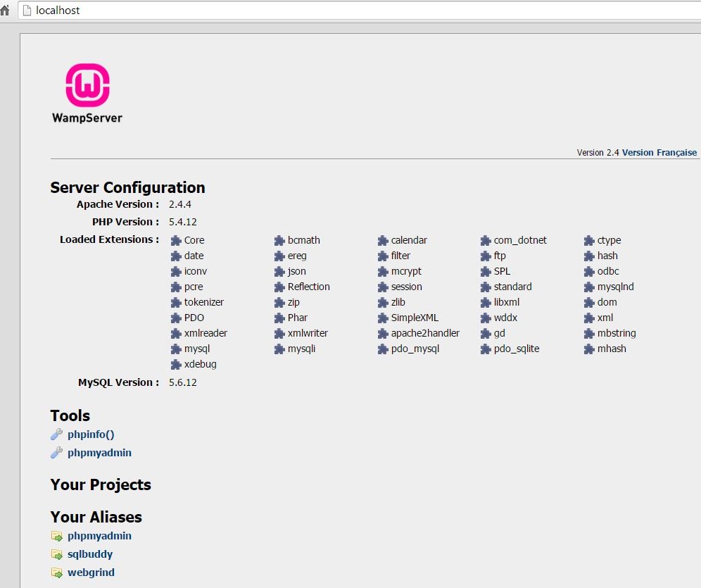
Task: Click the puzzle icon beside xdebug
Action: (176, 365)
